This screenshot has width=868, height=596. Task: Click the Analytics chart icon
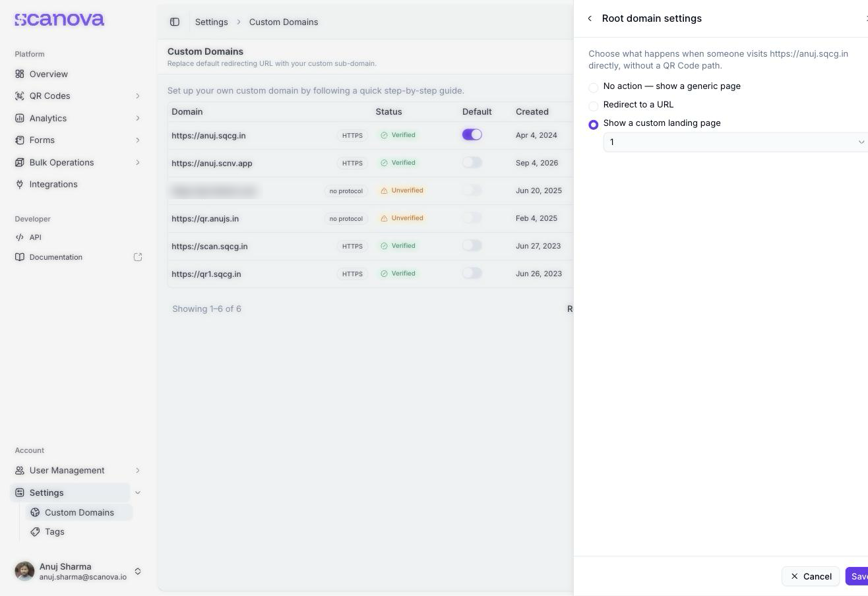click(x=20, y=118)
